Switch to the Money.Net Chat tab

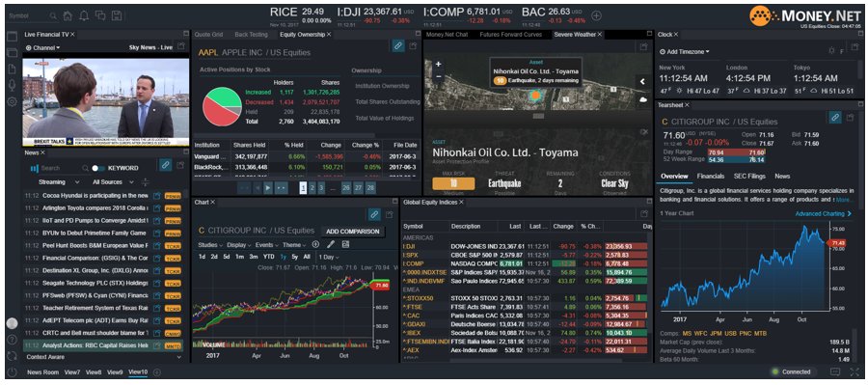(447, 35)
